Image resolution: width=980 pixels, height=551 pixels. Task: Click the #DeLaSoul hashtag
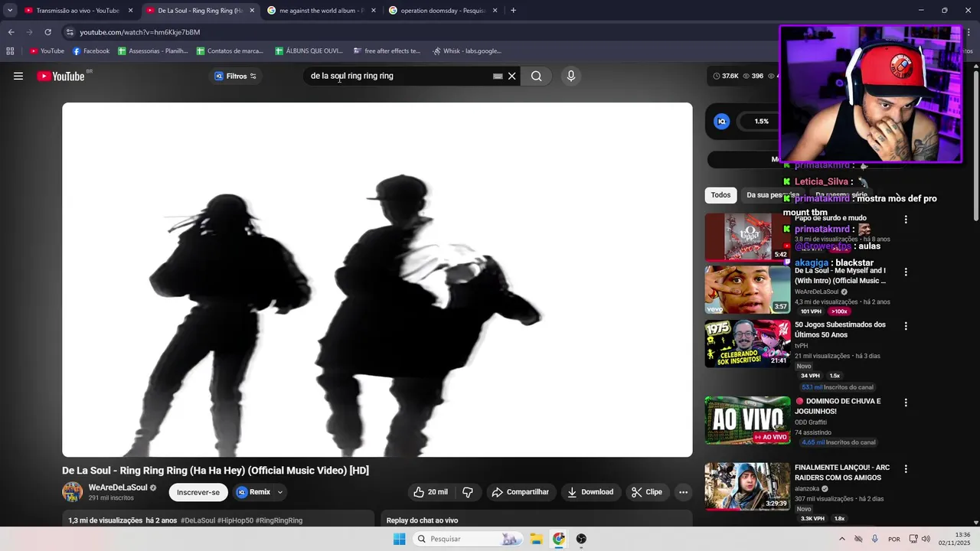198,520
